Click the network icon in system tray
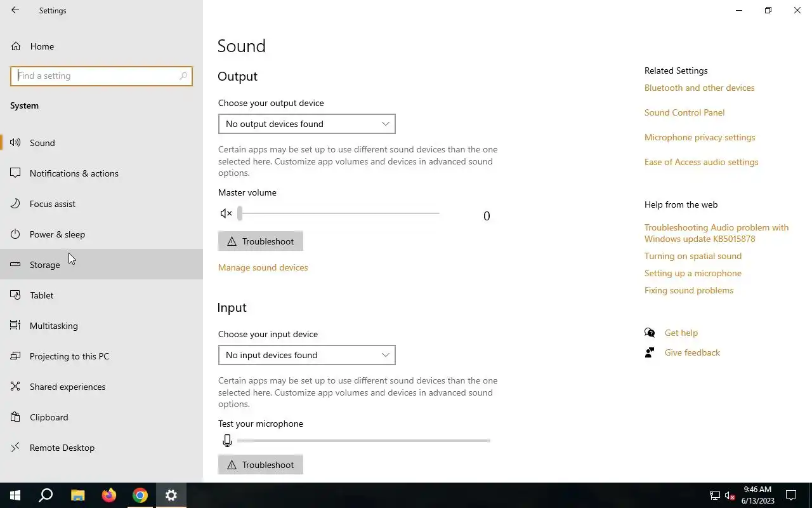812x508 pixels. coord(715,495)
